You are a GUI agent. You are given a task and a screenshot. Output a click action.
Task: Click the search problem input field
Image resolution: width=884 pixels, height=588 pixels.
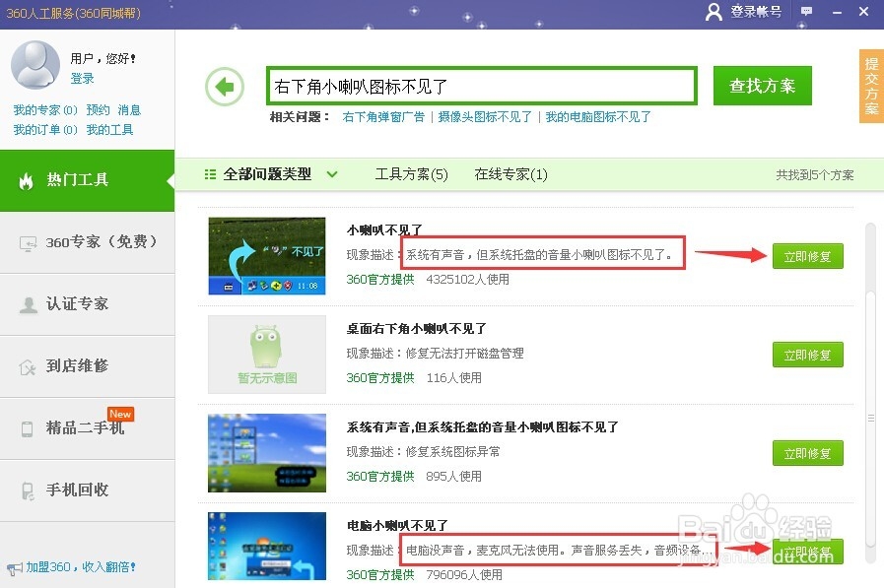pos(482,86)
